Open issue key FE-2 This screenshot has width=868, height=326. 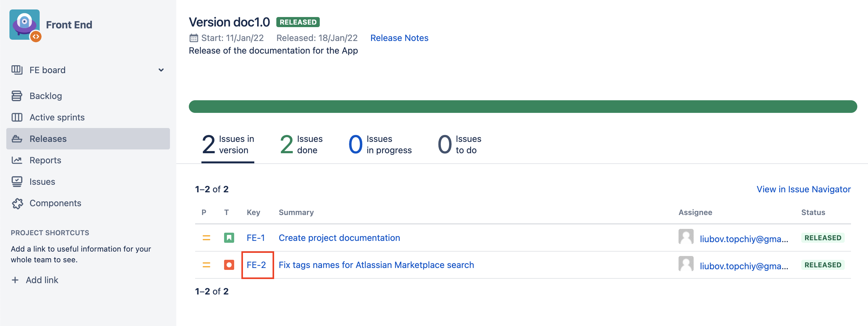pyautogui.click(x=256, y=265)
